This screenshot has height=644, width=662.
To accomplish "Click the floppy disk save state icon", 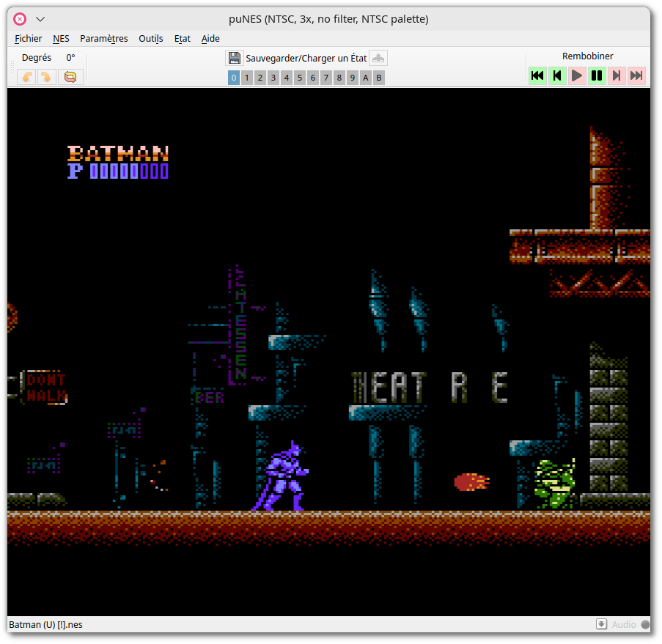I will [235, 58].
